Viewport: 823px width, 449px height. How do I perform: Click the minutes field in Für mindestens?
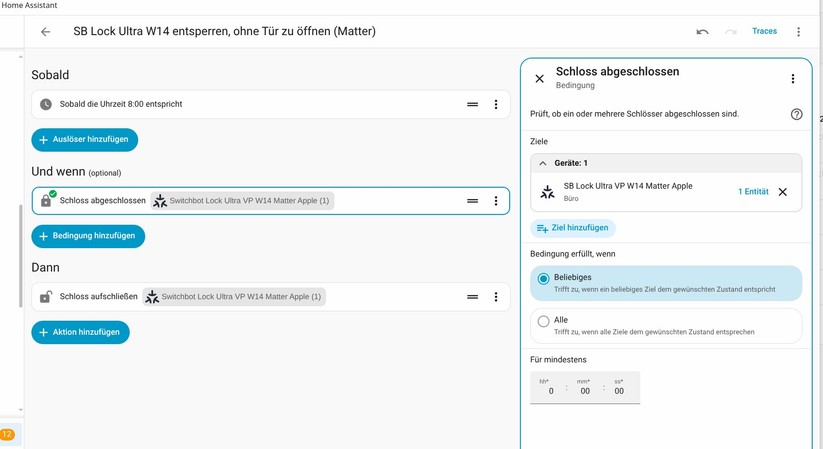coord(585,388)
